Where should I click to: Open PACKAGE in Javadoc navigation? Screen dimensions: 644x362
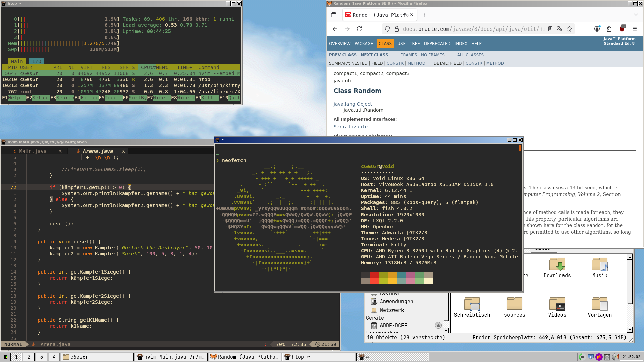364,44
